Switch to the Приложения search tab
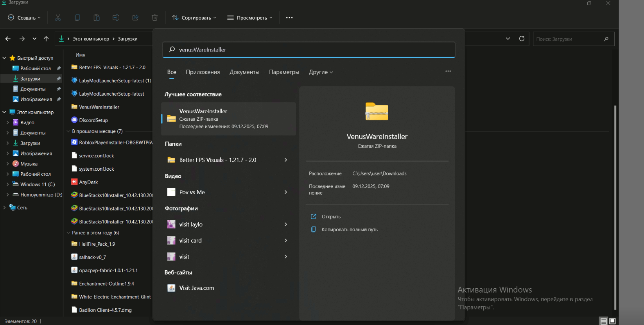644x325 pixels. (203, 72)
